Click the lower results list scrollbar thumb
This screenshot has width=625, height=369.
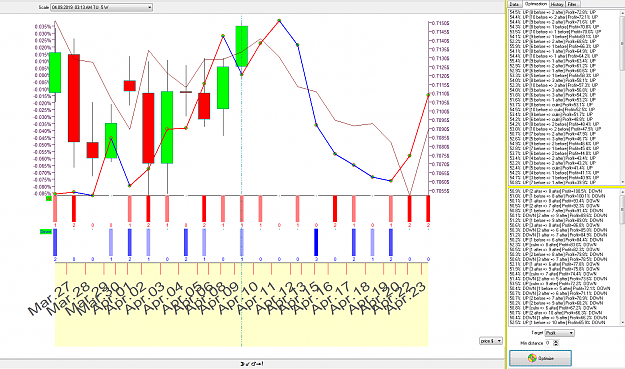pyautogui.click(x=622, y=209)
